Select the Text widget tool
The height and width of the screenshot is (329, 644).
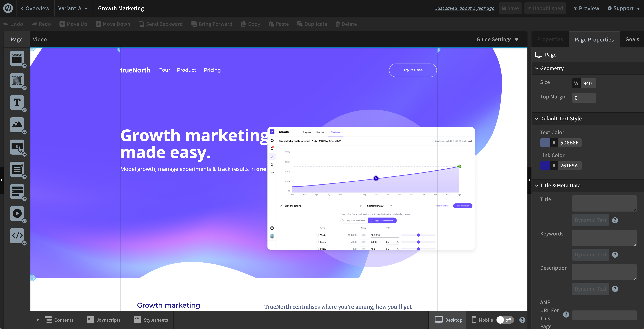pos(17,103)
